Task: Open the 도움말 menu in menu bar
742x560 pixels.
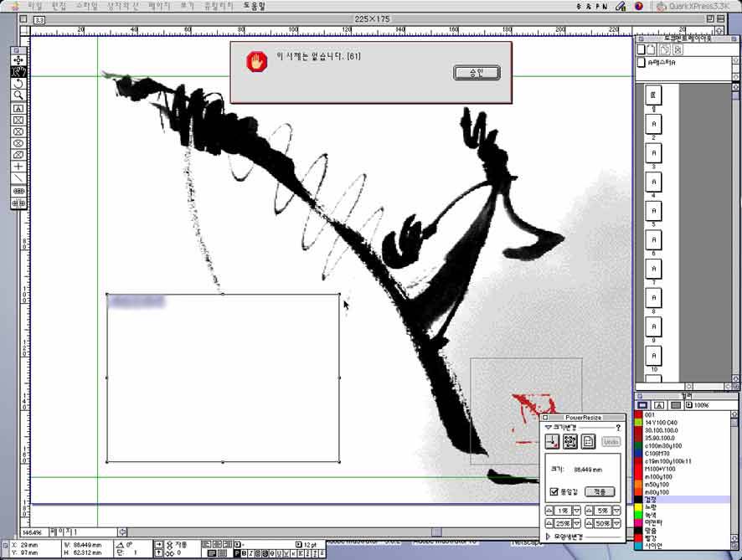Action: coord(255,5)
